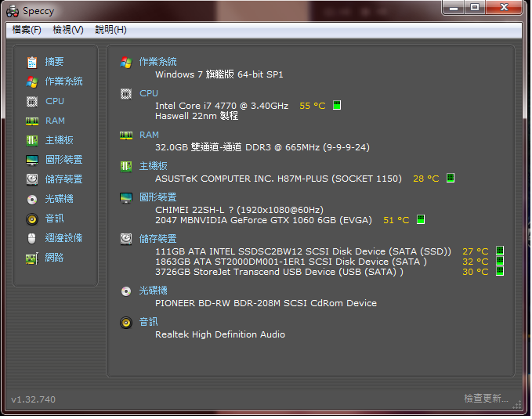Click the monitor icon beside 圖形裝置 heading in summary
This screenshot has height=419, width=532.
[126, 198]
